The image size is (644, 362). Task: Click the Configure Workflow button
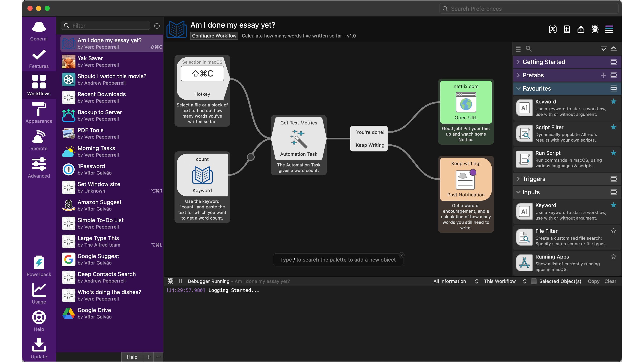pyautogui.click(x=214, y=36)
